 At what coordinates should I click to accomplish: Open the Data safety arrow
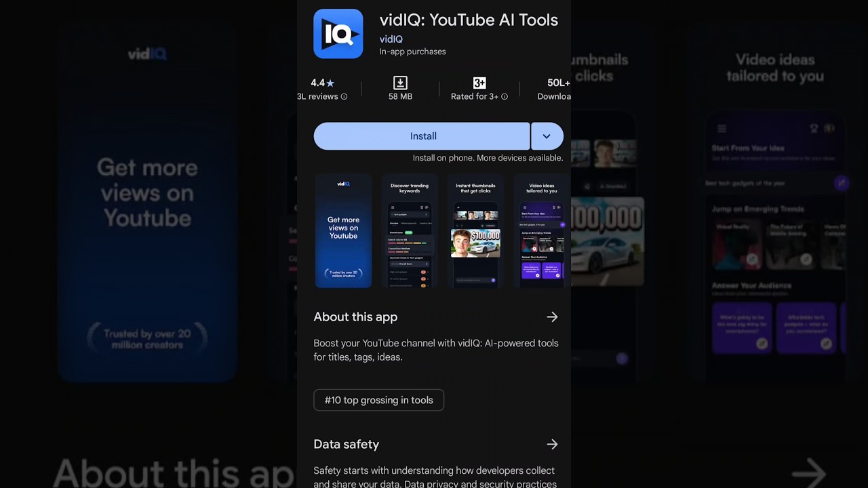click(x=552, y=445)
